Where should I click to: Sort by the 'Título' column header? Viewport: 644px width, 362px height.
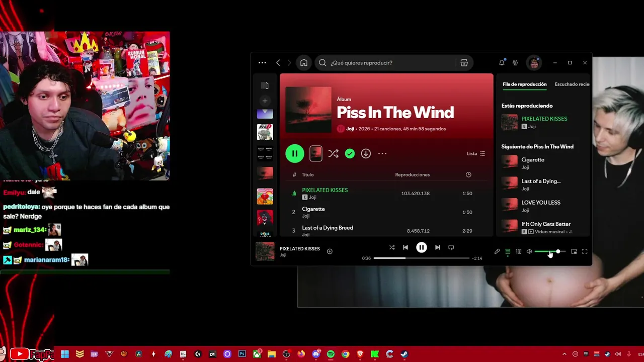click(307, 174)
